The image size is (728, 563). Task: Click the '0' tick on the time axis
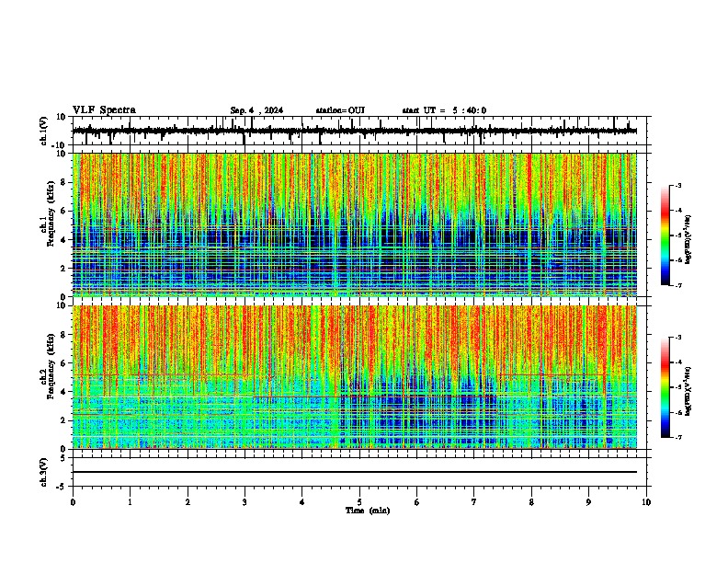[x=73, y=502]
